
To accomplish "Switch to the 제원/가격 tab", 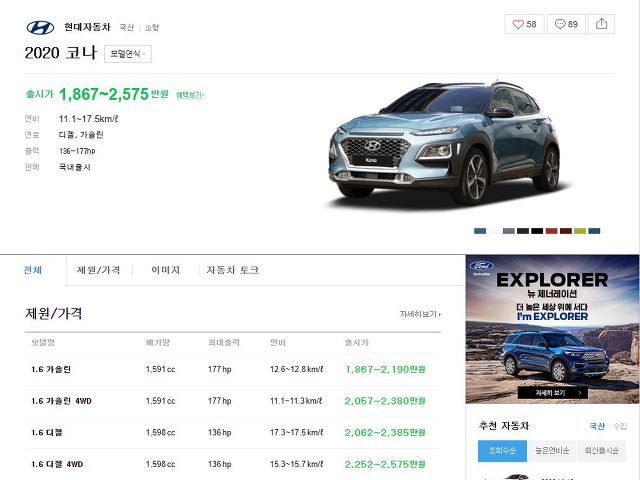I will (98, 270).
